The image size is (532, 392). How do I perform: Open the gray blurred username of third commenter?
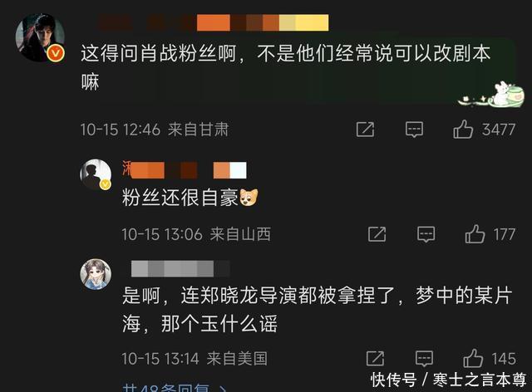click(x=180, y=269)
